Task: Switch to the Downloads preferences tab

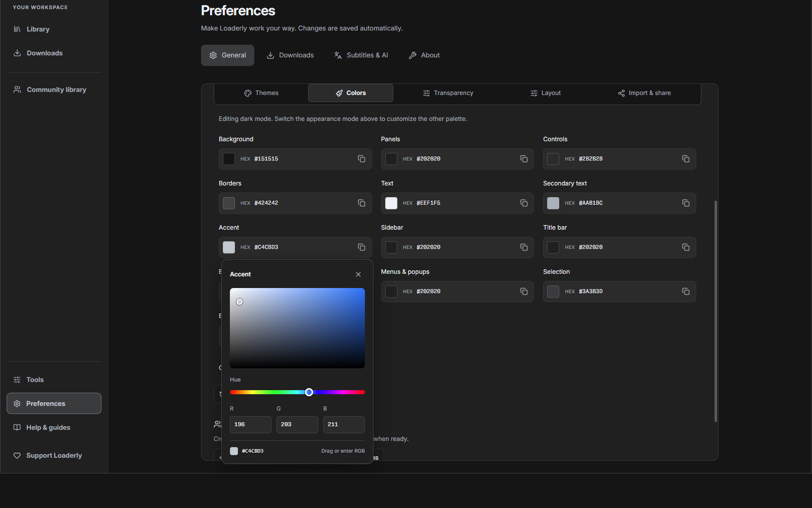Action: coord(290,55)
